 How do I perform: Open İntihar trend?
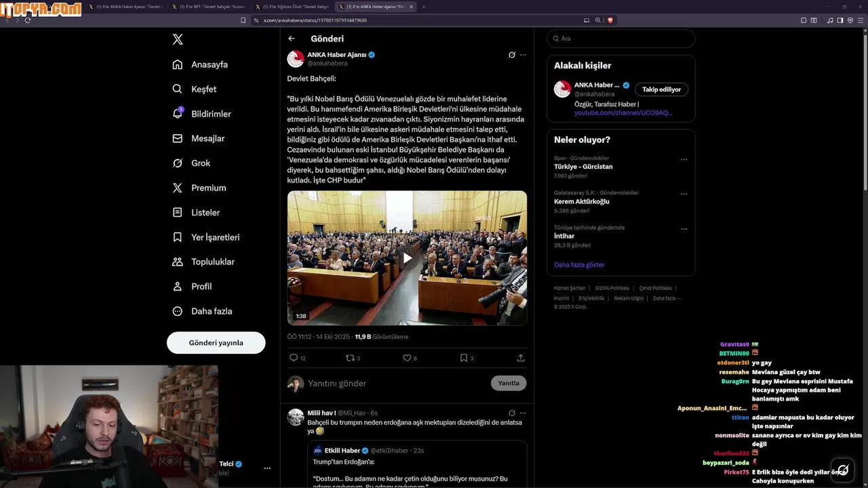564,237
